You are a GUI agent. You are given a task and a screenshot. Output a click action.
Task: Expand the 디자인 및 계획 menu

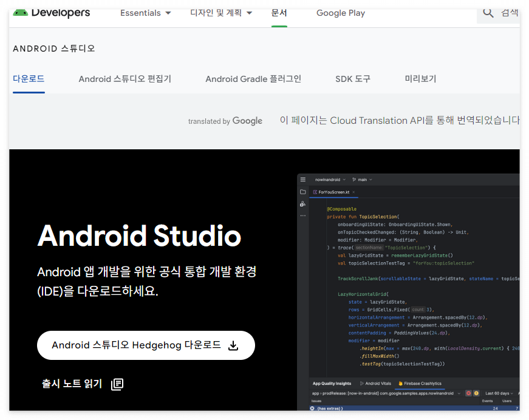click(221, 13)
